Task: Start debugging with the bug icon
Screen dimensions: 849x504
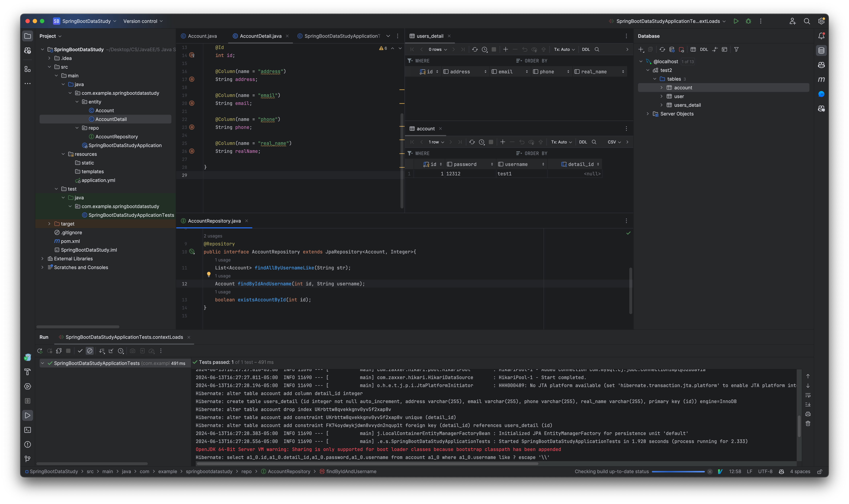Action: [x=748, y=21]
